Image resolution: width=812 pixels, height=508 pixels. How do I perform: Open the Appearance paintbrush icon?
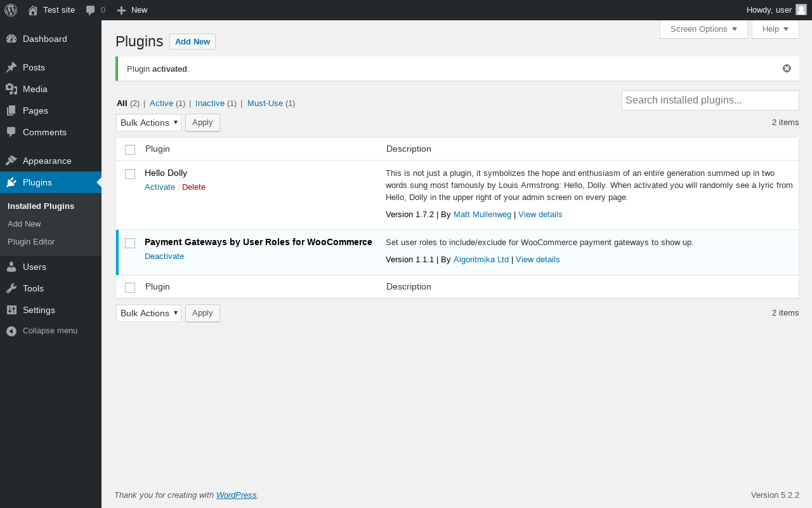pyautogui.click(x=11, y=161)
